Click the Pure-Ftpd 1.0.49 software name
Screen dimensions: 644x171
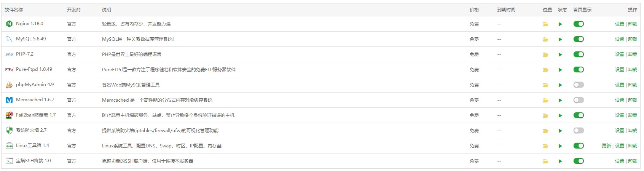(x=34, y=69)
